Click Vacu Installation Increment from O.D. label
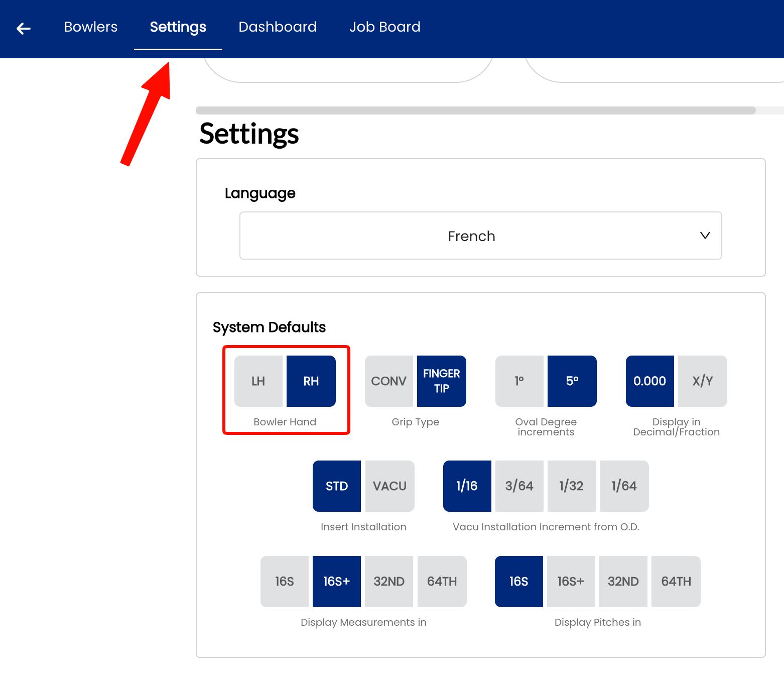Viewport: 784px width, 682px height. pos(546,527)
